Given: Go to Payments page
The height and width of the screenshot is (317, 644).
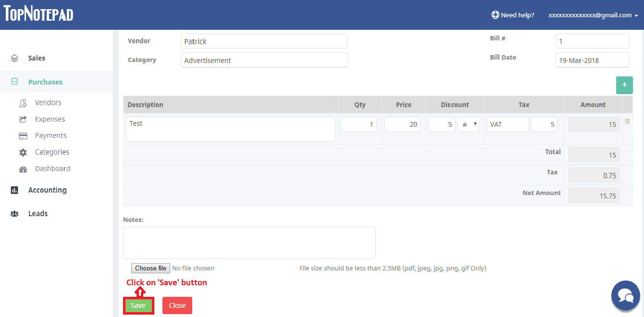Looking at the screenshot, I should pos(51,135).
